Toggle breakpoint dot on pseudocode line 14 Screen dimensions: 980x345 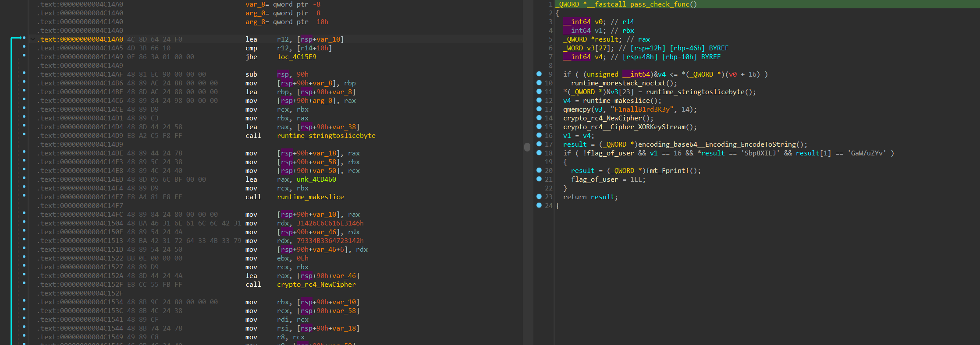(x=539, y=118)
